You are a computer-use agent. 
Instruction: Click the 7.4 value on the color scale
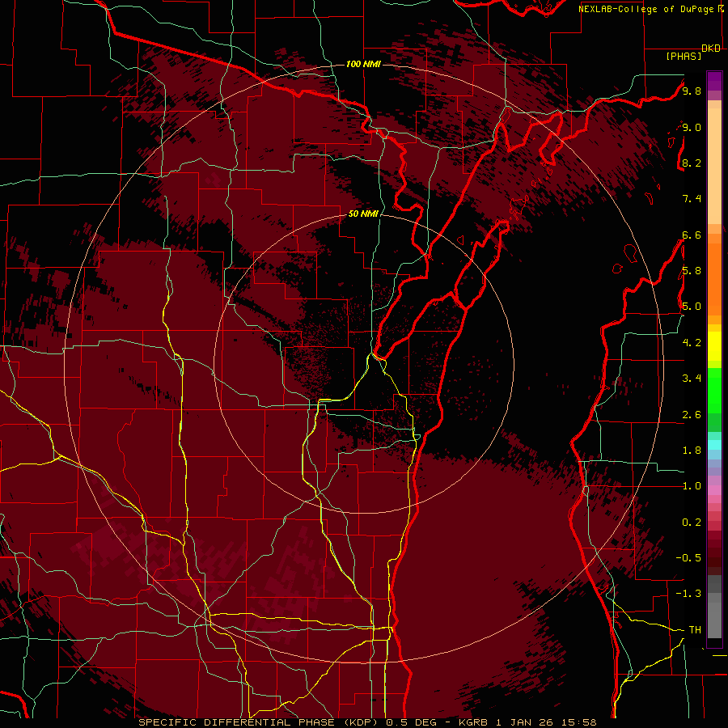point(692,199)
